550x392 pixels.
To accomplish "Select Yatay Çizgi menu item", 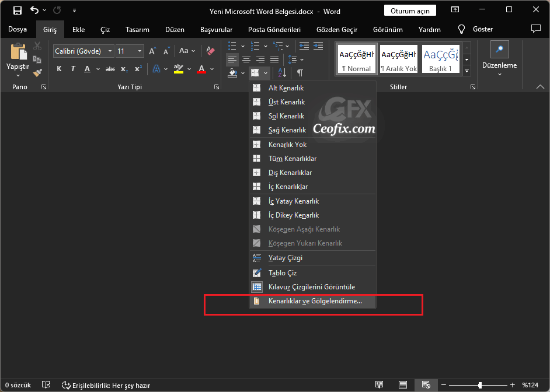I will [312, 258].
